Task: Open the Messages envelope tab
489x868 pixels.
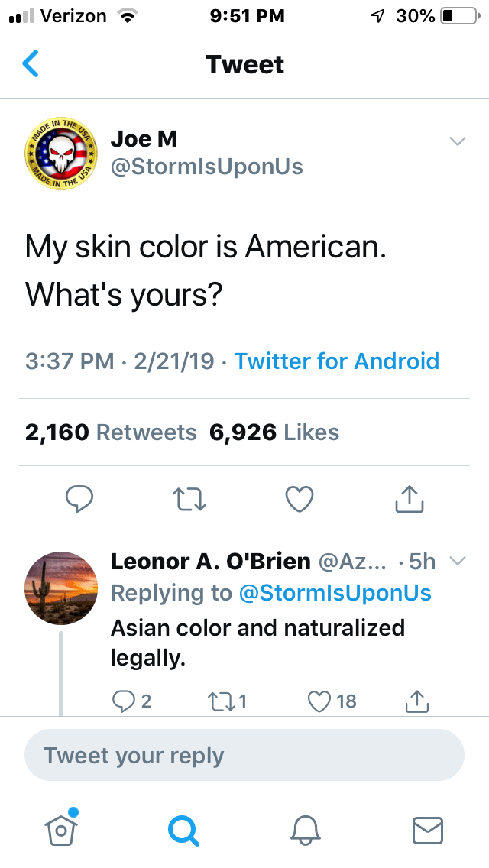Action: (x=427, y=829)
